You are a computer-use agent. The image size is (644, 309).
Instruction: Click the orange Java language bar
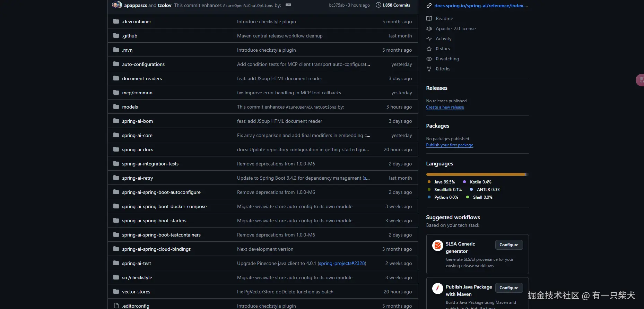tap(476, 174)
